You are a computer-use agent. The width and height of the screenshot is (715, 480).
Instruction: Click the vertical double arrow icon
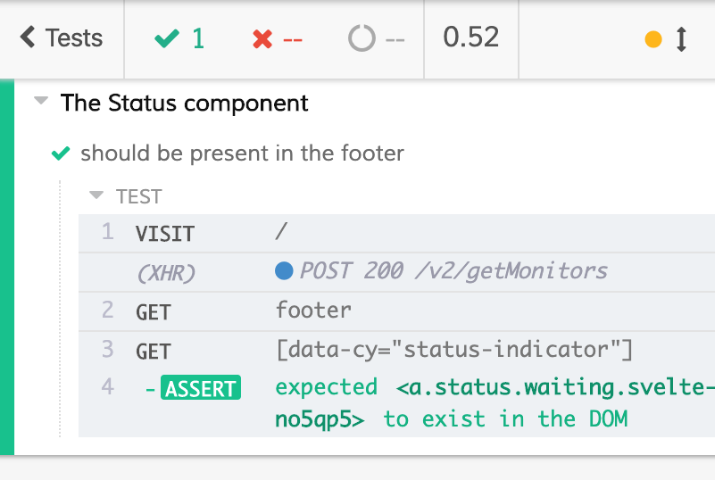(x=682, y=40)
